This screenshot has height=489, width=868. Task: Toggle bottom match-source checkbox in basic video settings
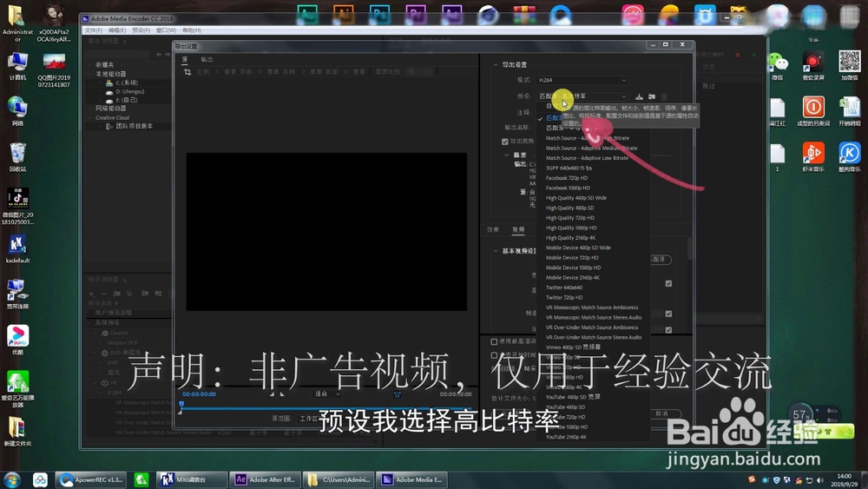(x=668, y=330)
